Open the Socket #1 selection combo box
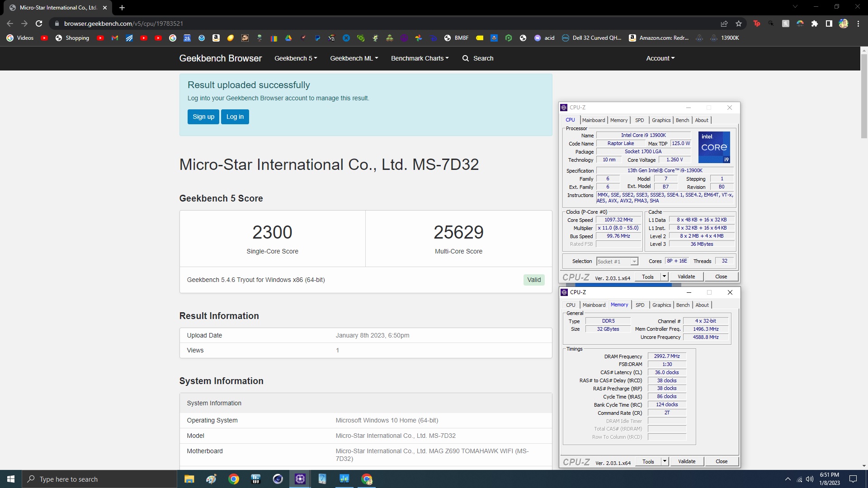Screen dimensions: 868x488 [617, 262]
